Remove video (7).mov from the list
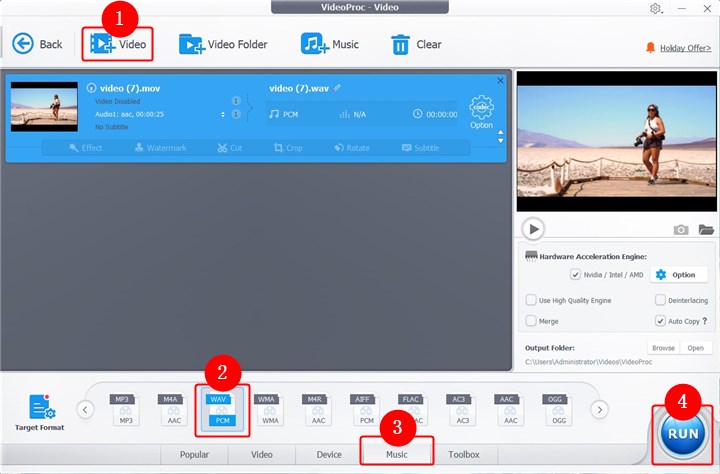Viewport: 720px width, 474px height. click(x=500, y=80)
